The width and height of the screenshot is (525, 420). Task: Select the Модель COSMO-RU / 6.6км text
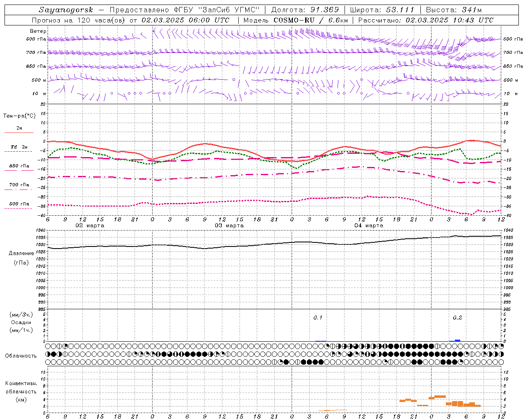click(295, 20)
